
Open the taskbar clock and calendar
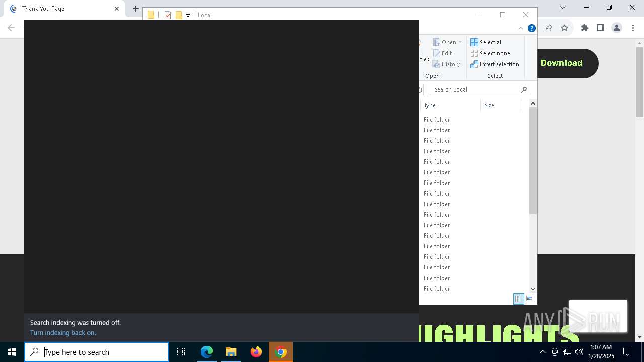tap(601, 352)
